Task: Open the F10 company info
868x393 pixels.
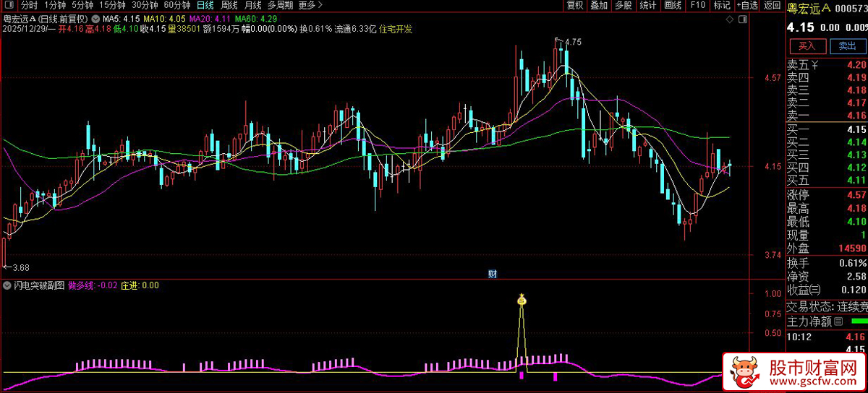Action: pos(697,5)
